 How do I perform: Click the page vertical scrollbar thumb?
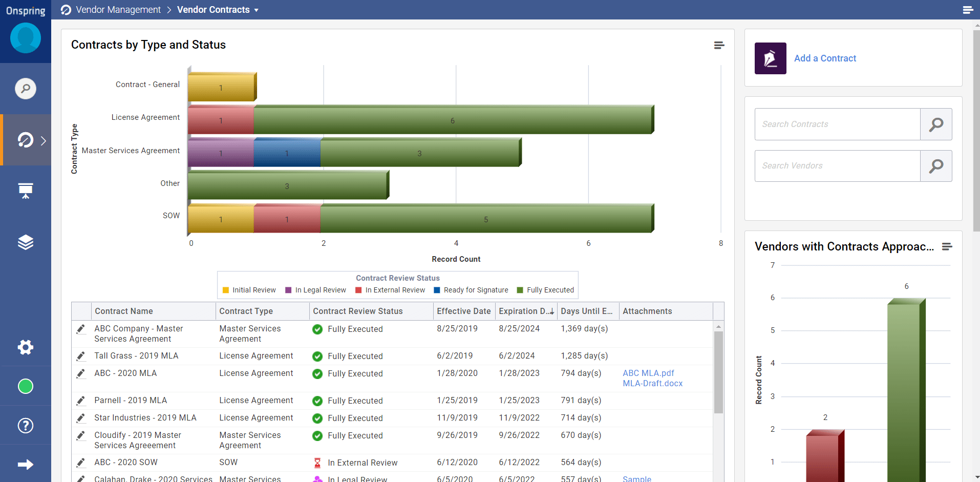(976, 131)
